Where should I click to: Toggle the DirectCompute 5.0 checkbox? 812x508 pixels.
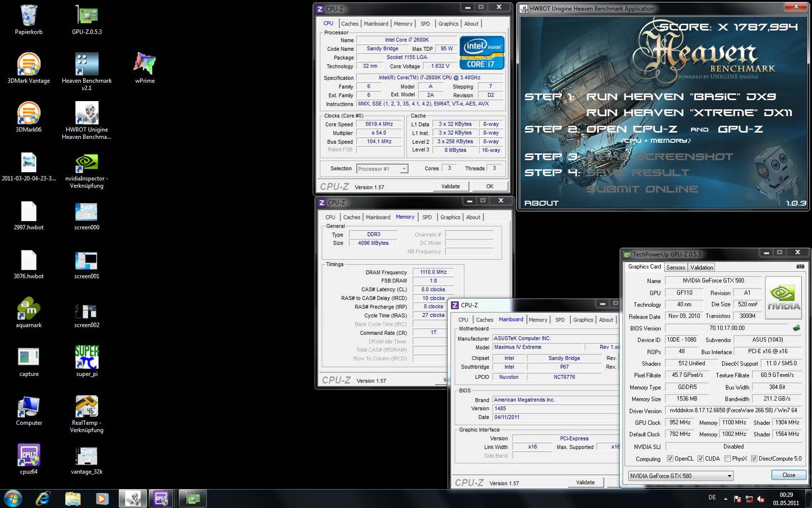754,459
